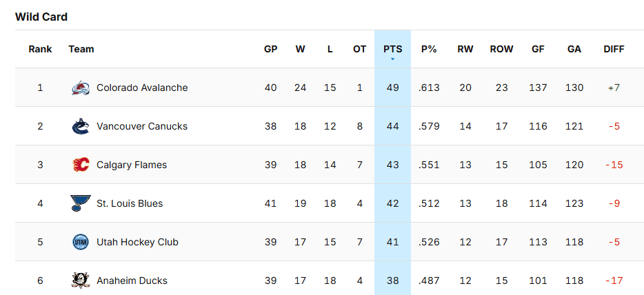
Task: Open the Vancouver Canucks team link
Action: (142, 126)
